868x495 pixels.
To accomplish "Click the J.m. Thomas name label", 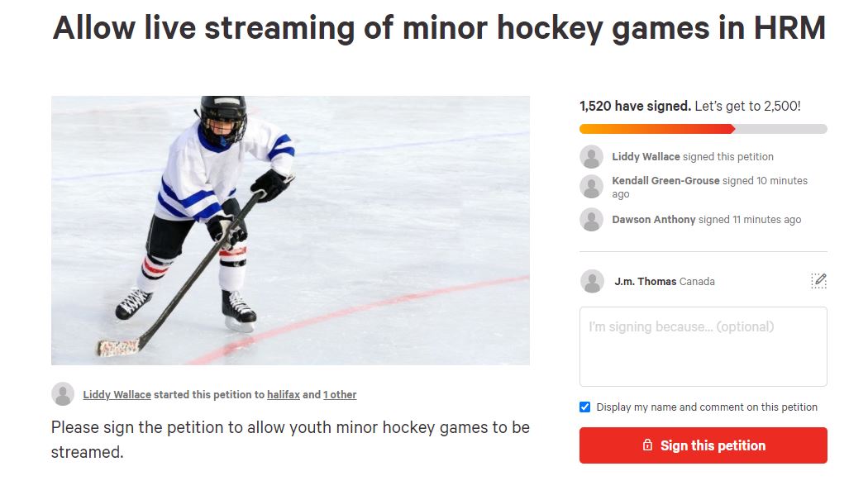I will click(645, 282).
